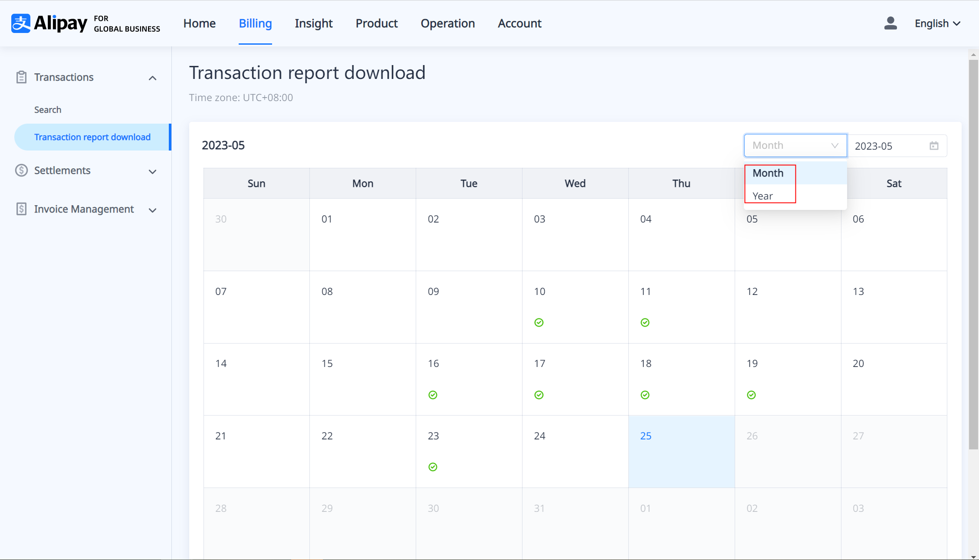Switch to the Insight tab
The image size is (979, 560).
313,23
